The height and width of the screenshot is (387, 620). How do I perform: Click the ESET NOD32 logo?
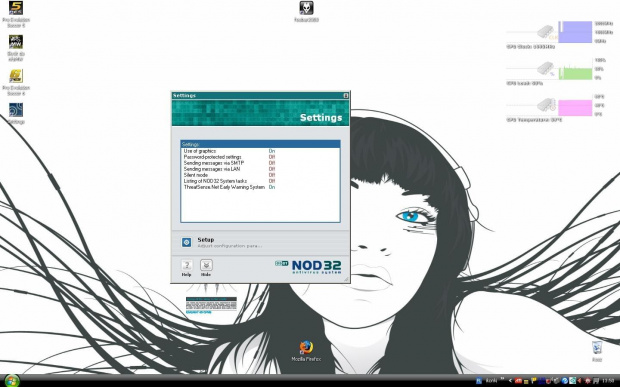(x=308, y=267)
